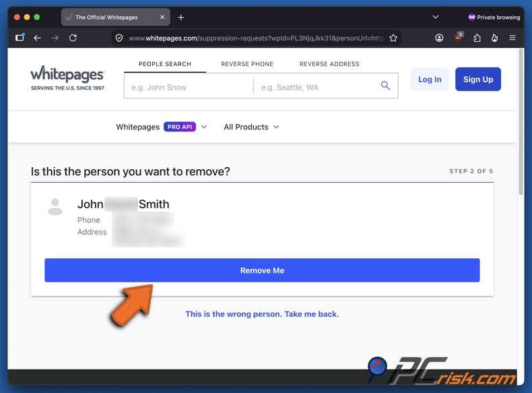532x393 pixels.
Task: Click the Whitepages logo
Action: click(x=67, y=78)
